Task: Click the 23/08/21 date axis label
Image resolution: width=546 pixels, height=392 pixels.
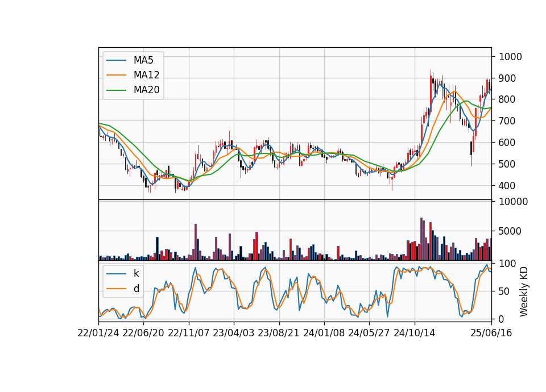Action: point(279,333)
